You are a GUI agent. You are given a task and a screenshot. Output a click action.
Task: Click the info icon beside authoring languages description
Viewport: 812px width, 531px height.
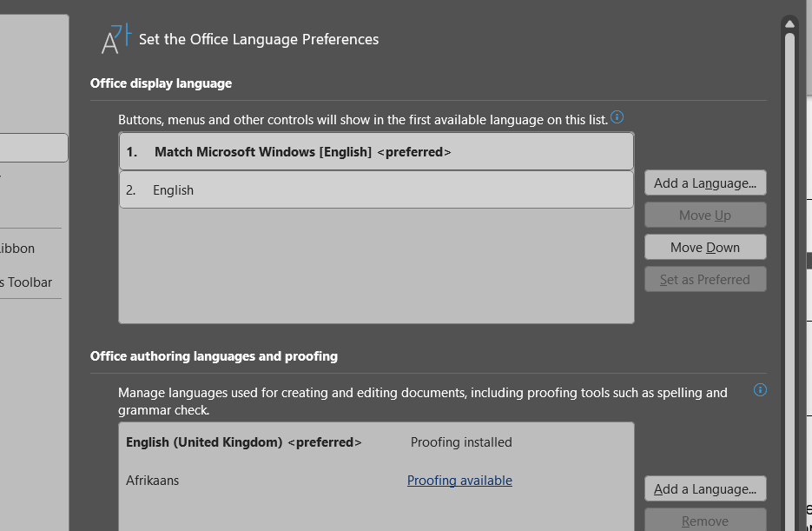coord(760,389)
